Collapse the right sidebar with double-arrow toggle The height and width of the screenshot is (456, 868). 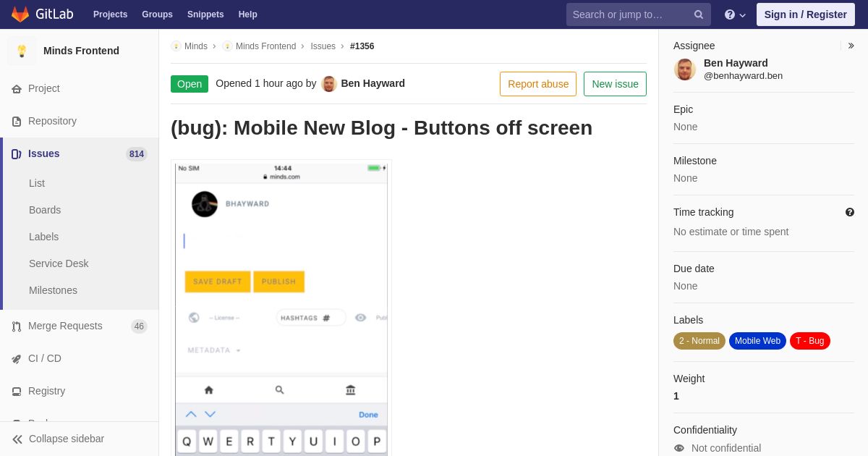click(851, 46)
